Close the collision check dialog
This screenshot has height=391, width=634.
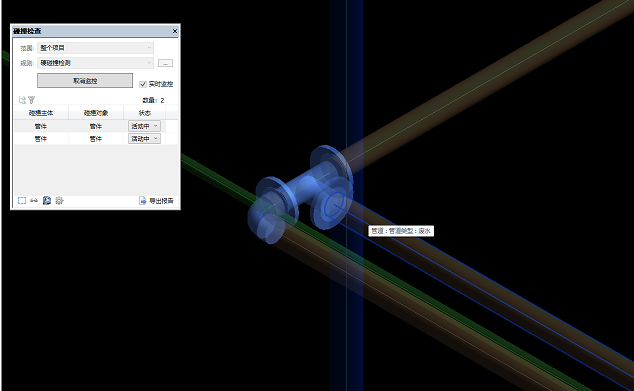175,31
